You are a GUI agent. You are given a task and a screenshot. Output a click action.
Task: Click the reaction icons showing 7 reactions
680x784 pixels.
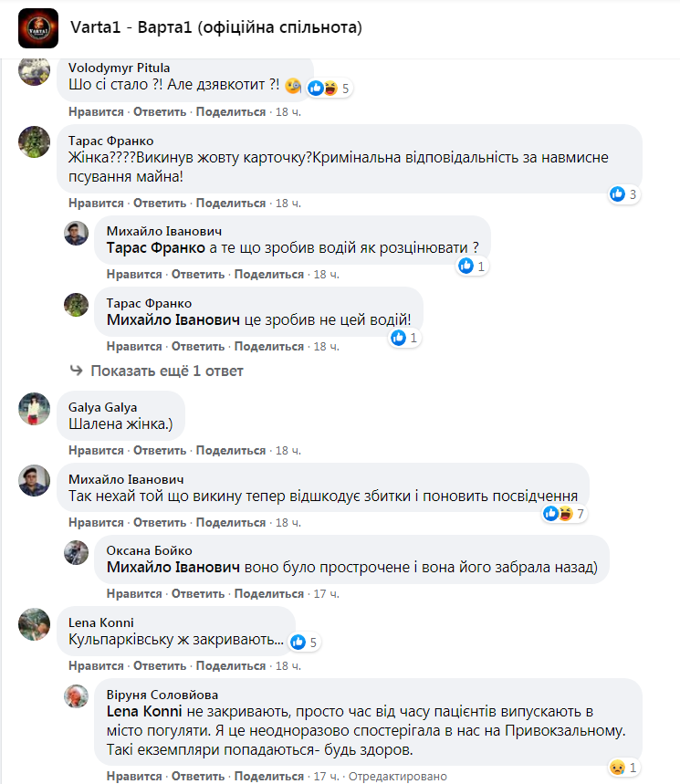[558, 513]
